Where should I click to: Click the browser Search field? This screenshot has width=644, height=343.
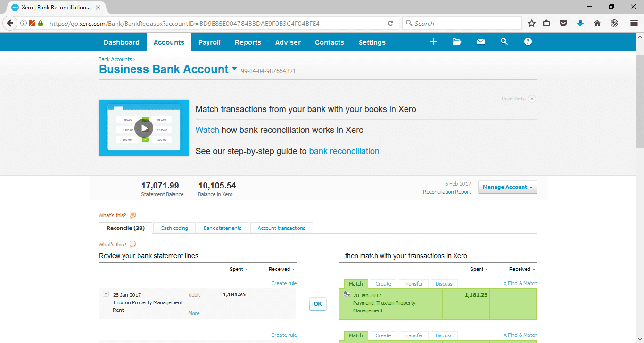pos(462,23)
